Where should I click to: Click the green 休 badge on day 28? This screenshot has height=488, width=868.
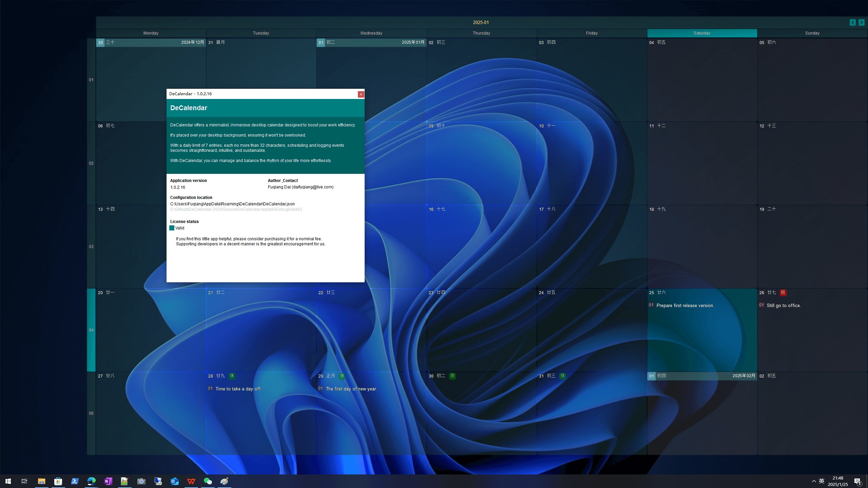(232, 376)
